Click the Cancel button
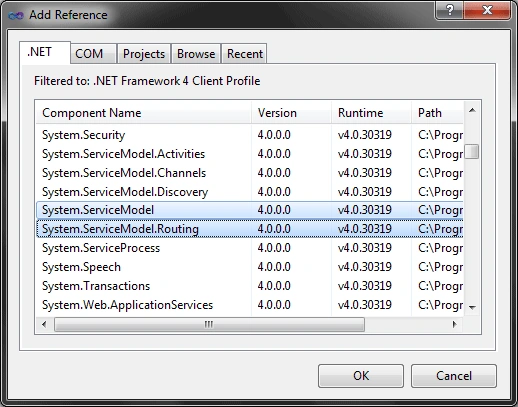The width and height of the screenshot is (518, 407). click(454, 376)
